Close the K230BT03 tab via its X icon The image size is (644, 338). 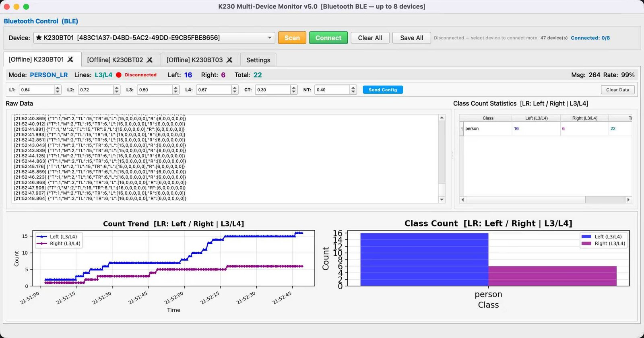[229, 60]
